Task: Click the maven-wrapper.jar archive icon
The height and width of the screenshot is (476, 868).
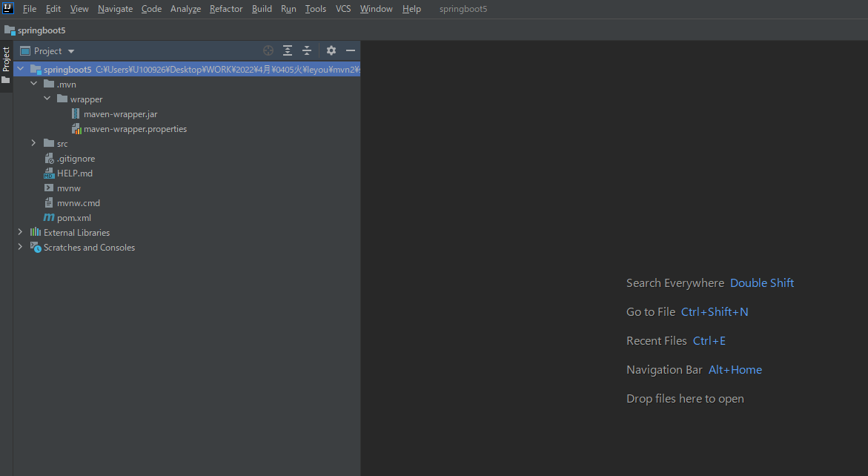Action: click(76, 114)
